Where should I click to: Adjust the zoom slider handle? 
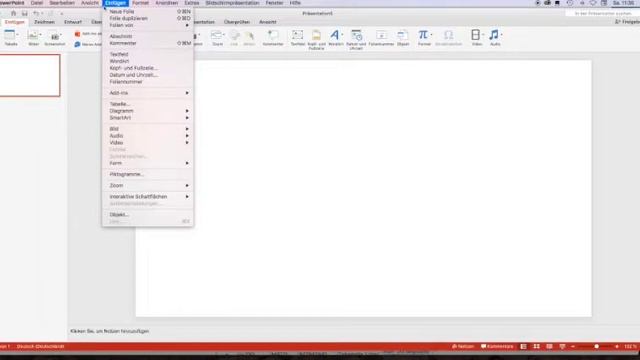click(596, 347)
